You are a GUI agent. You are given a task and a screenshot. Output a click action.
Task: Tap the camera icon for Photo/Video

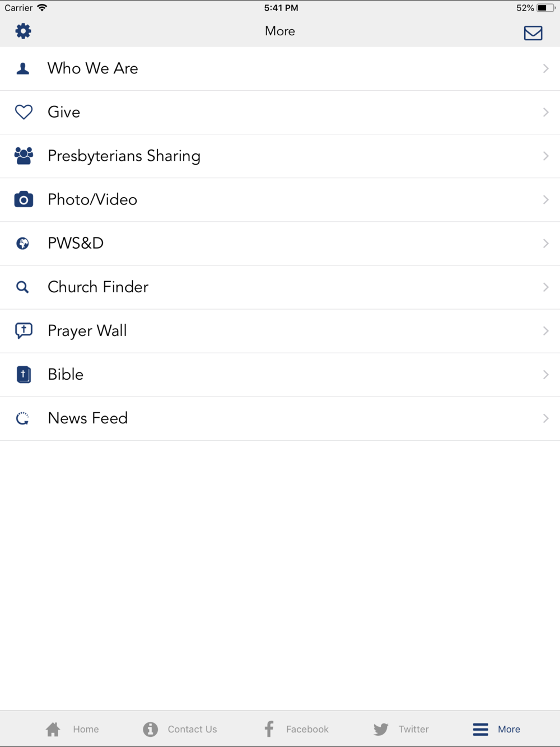(x=24, y=199)
